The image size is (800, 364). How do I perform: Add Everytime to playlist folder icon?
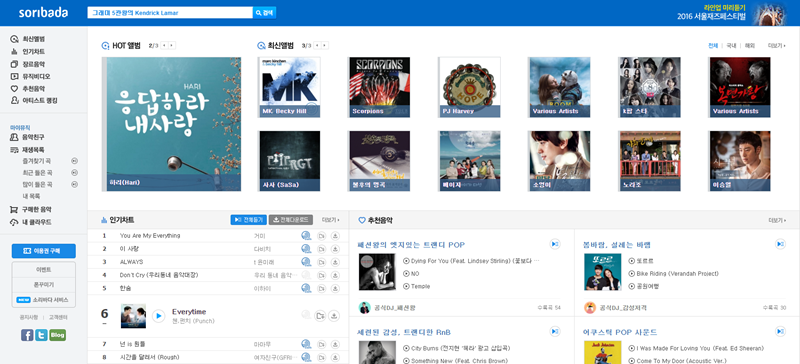point(320,316)
